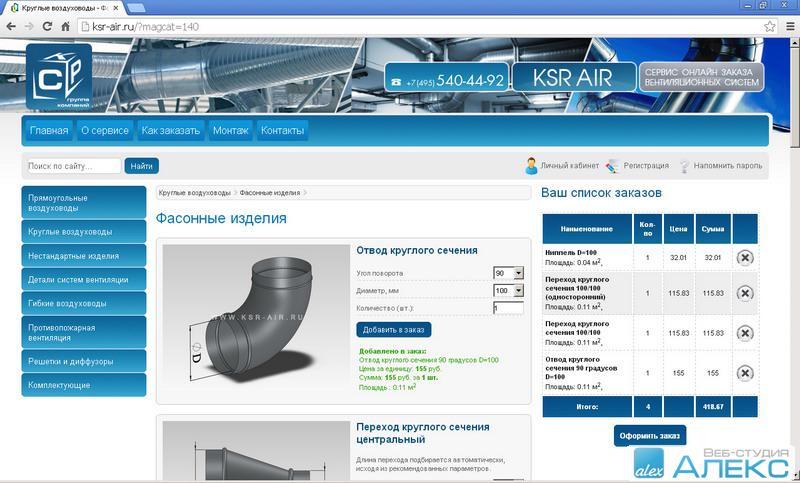800x483 pixels.
Task: Open the Chrome menu icon
Action: coord(788,26)
